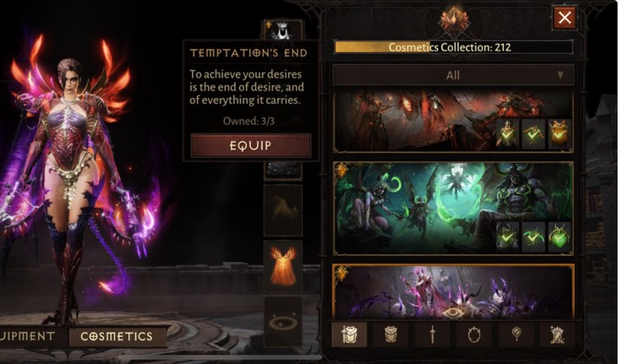
Task: Select the portal ring cosmetics category icon
Action: pos(474,334)
